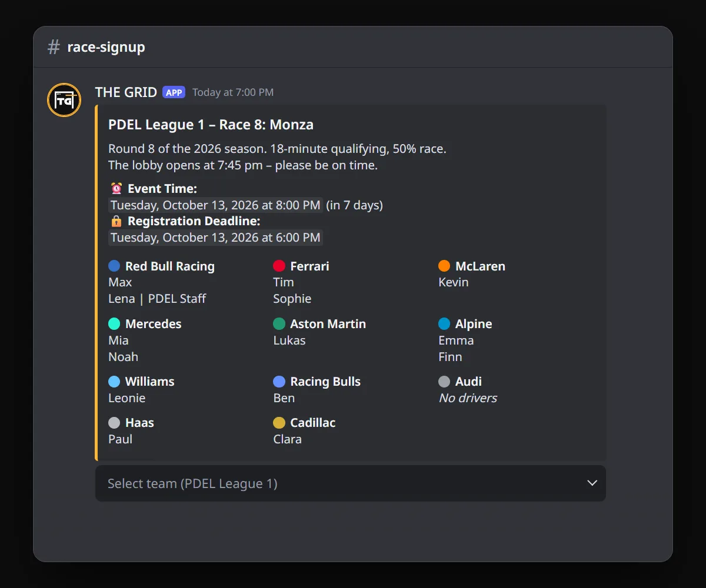706x588 pixels.
Task: Click the Round 8 of the 2026 season line
Action: [x=277, y=149]
